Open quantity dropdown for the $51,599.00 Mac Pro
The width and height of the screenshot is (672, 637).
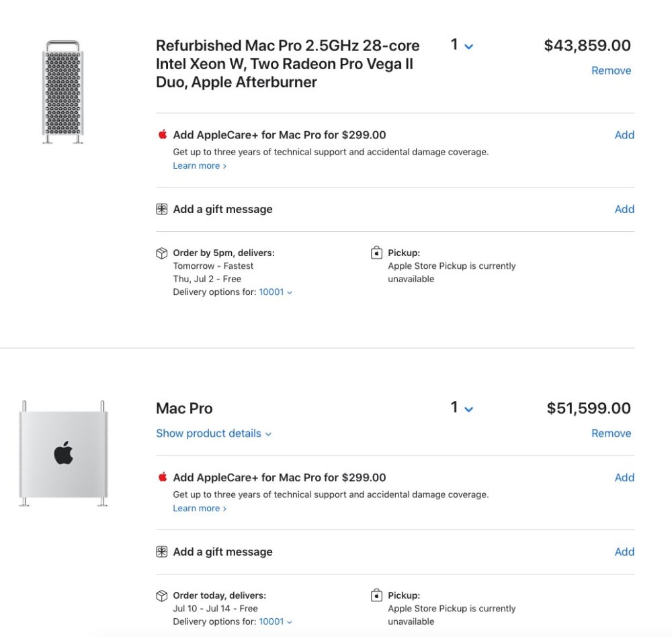tap(462, 408)
